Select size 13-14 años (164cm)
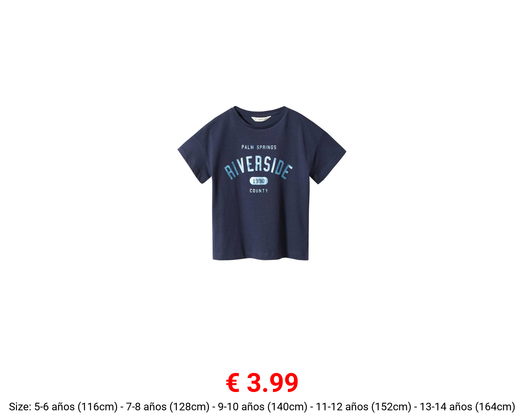The image size is (524, 420). 467,407
